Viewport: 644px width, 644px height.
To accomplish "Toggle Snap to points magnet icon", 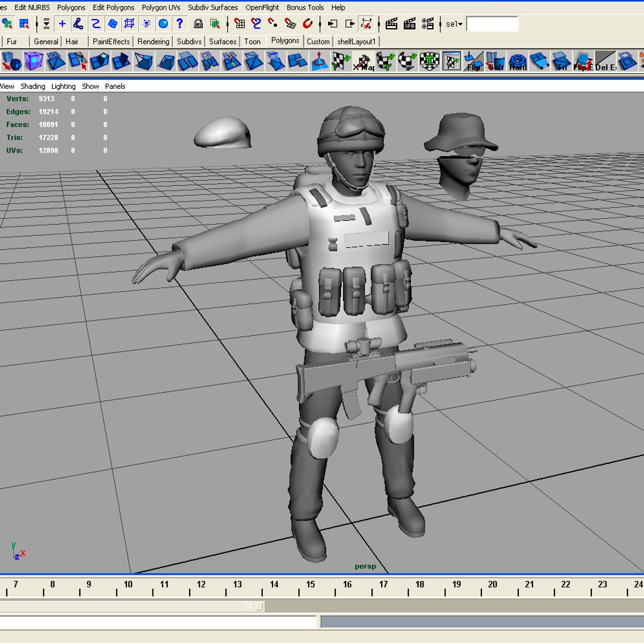I will click(x=273, y=24).
